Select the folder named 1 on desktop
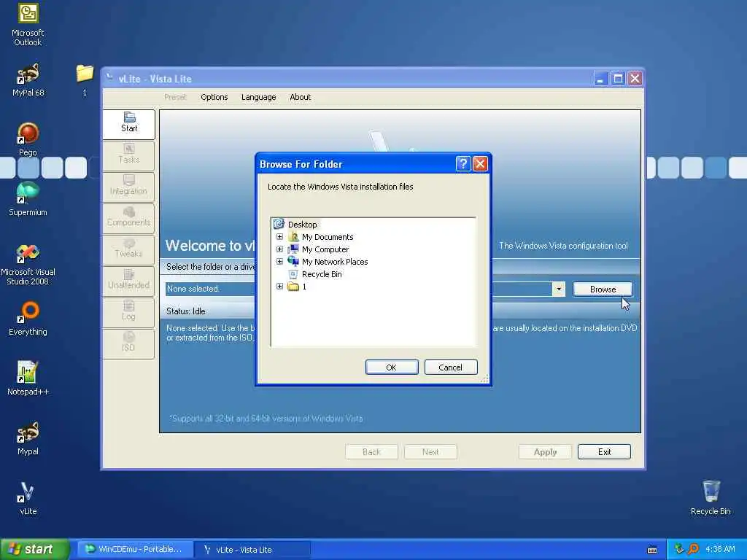This screenshot has height=560, width=747. 85,80
